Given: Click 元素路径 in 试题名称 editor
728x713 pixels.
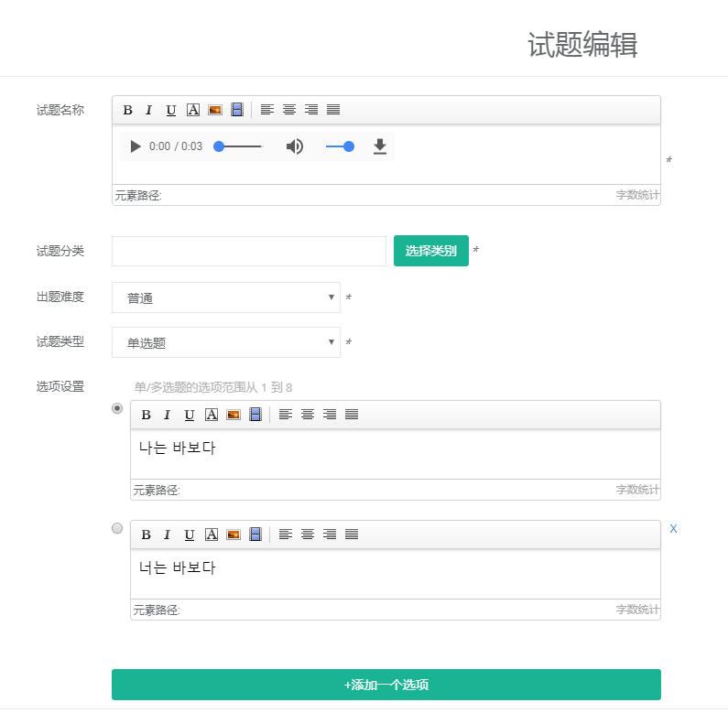Looking at the screenshot, I should tap(138, 196).
